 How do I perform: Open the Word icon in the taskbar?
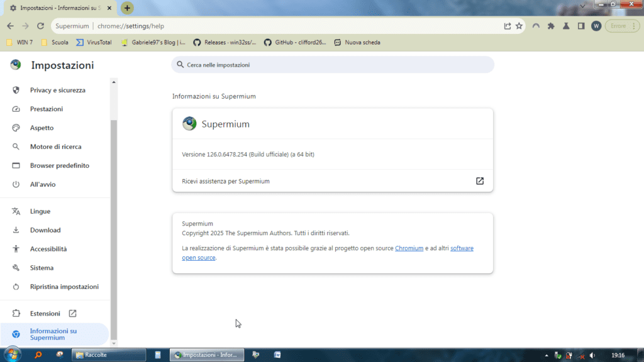[277, 354]
